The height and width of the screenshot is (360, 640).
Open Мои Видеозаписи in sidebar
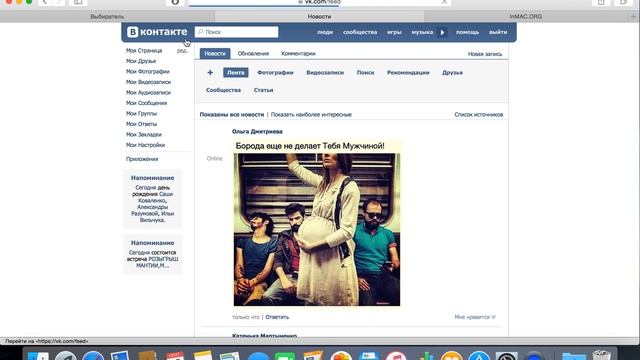tap(148, 82)
